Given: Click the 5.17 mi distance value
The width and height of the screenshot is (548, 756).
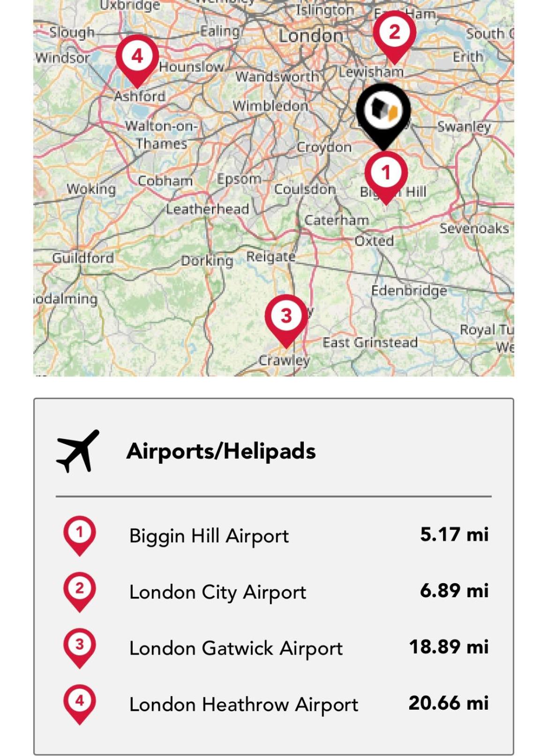Looking at the screenshot, I should 454,534.
